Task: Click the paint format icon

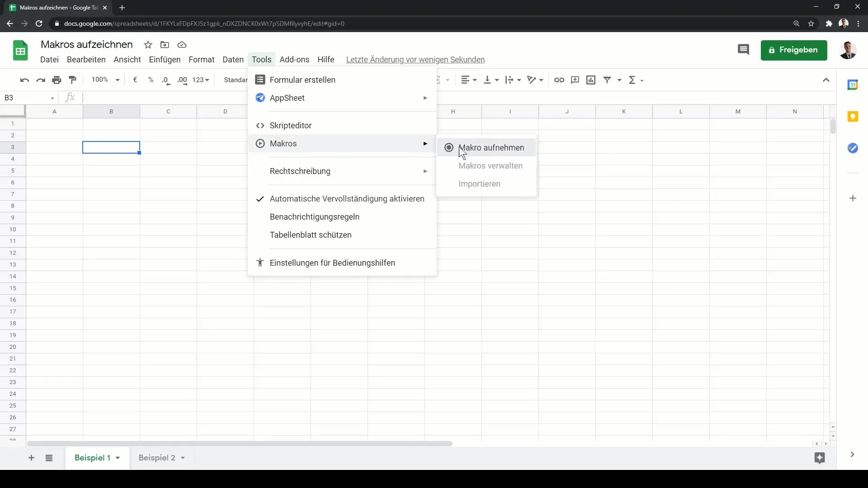Action: [x=73, y=79]
